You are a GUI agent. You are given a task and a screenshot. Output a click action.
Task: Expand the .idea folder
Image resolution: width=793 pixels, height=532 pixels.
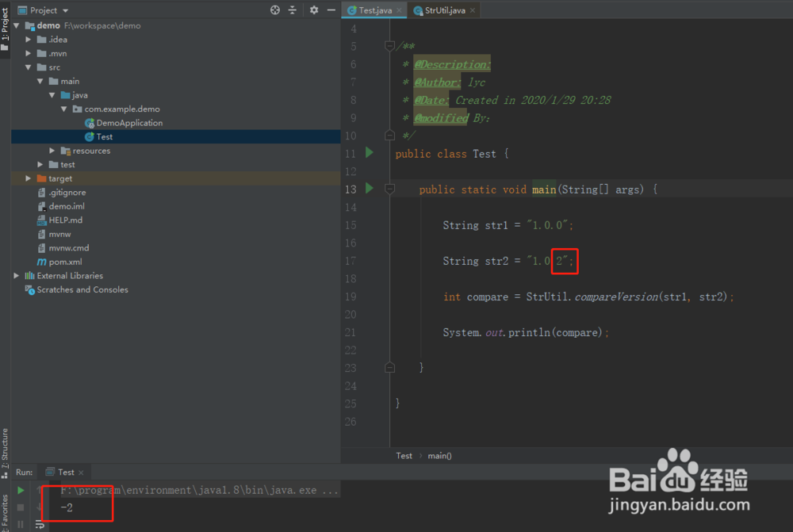pos(29,40)
